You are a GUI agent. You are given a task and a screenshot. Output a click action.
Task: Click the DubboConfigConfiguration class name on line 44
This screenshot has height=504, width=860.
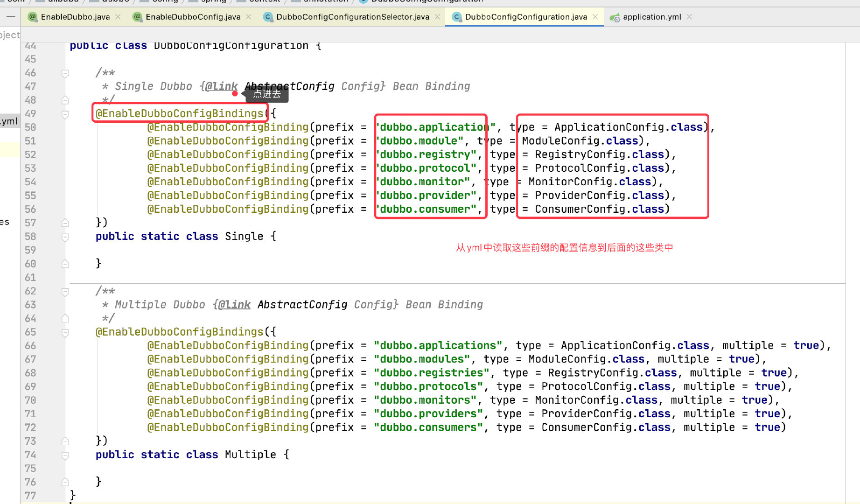[231, 46]
